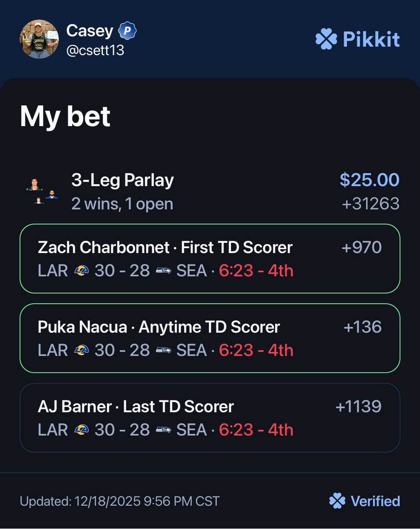This screenshot has width=420, height=529.
Task: Click the +1139 odds on Barner leg
Action: 358,406
